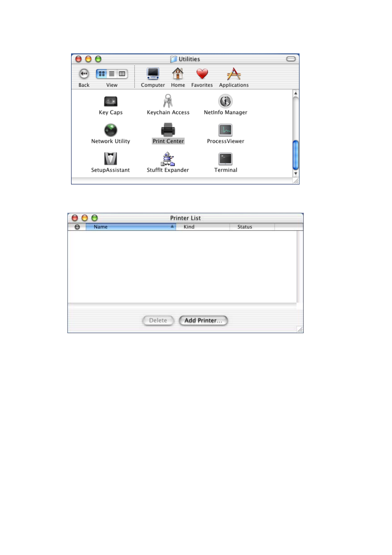Select the SetupAssistant icon
392x555 pixels.
[x=111, y=159]
